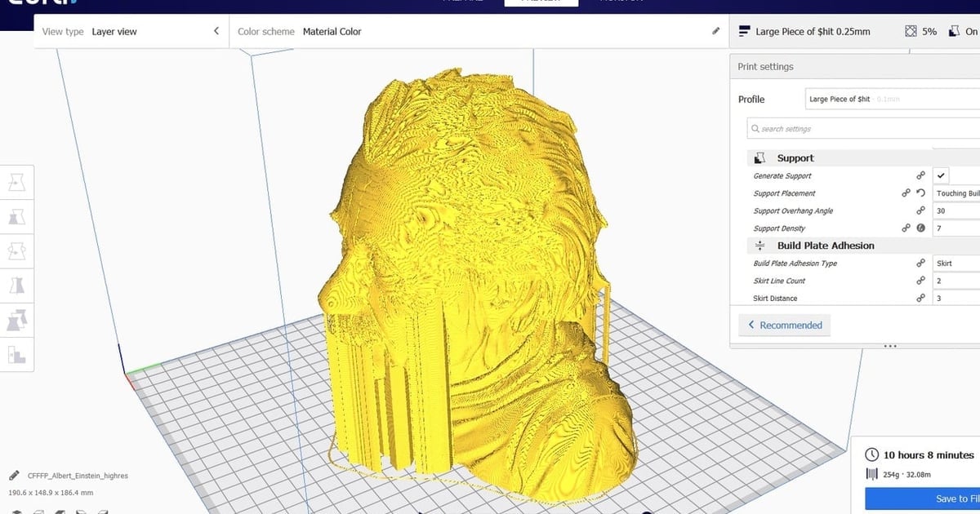Open the Support Placement dropdown
This screenshot has height=514, width=980.
956,193
